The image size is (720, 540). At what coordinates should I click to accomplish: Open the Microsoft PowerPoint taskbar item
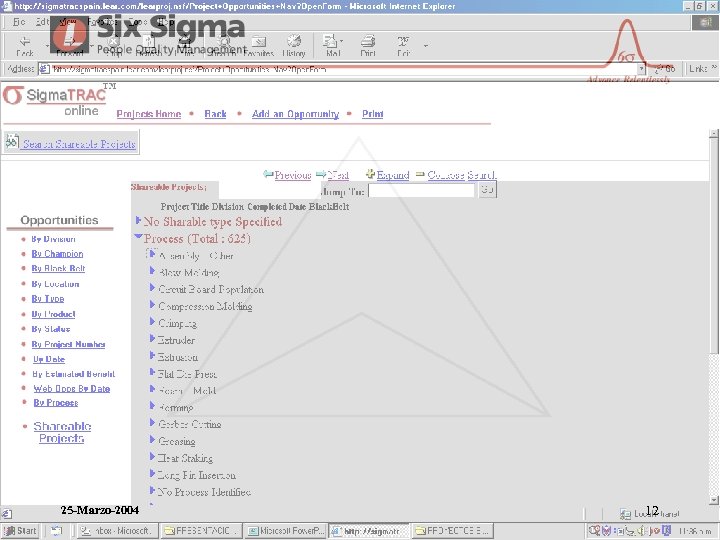click(285, 531)
